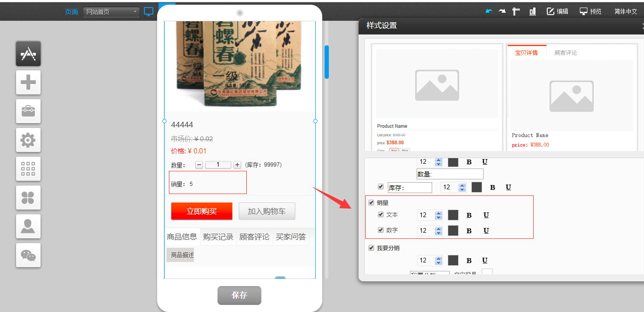
Task: Click the plus add-module sidebar icon
Action: [28, 83]
